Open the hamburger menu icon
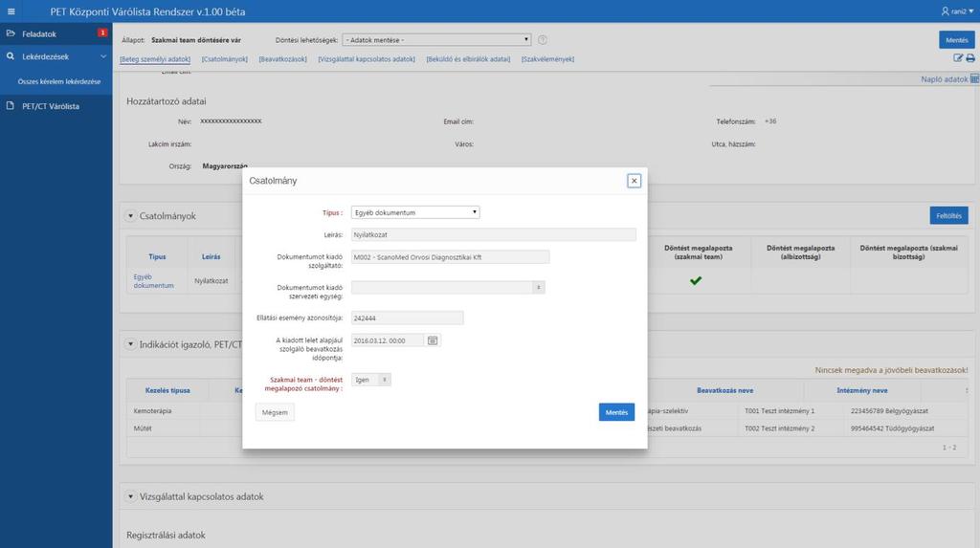Image resolution: width=980 pixels, height=548 pixels. point(11,11)
